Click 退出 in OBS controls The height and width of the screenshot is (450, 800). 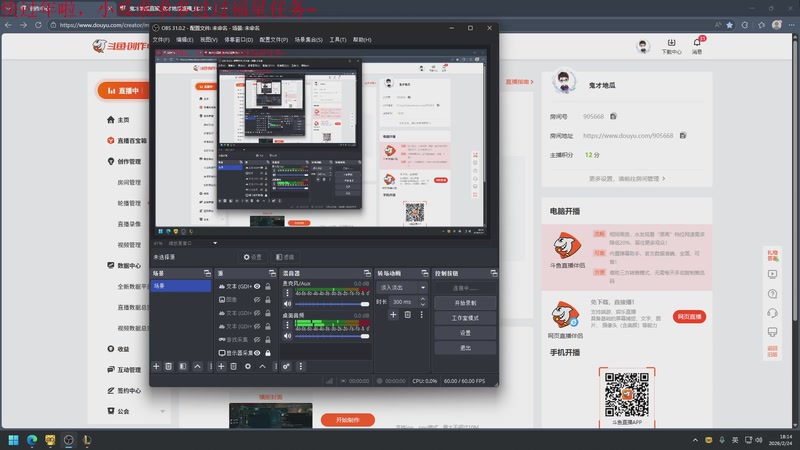click(x=465, y=348)
